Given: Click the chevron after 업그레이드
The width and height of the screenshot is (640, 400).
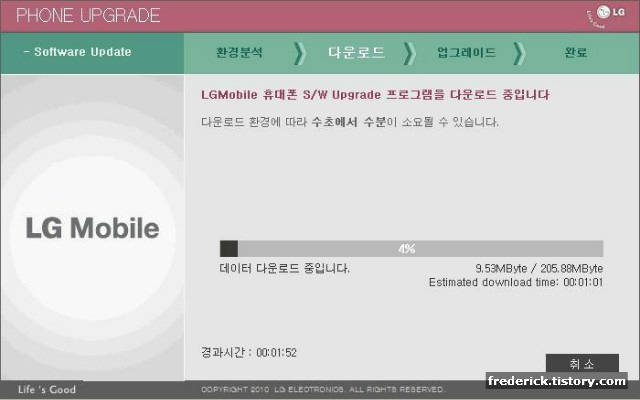Looking at the screenshot, I should pos(519,53).
